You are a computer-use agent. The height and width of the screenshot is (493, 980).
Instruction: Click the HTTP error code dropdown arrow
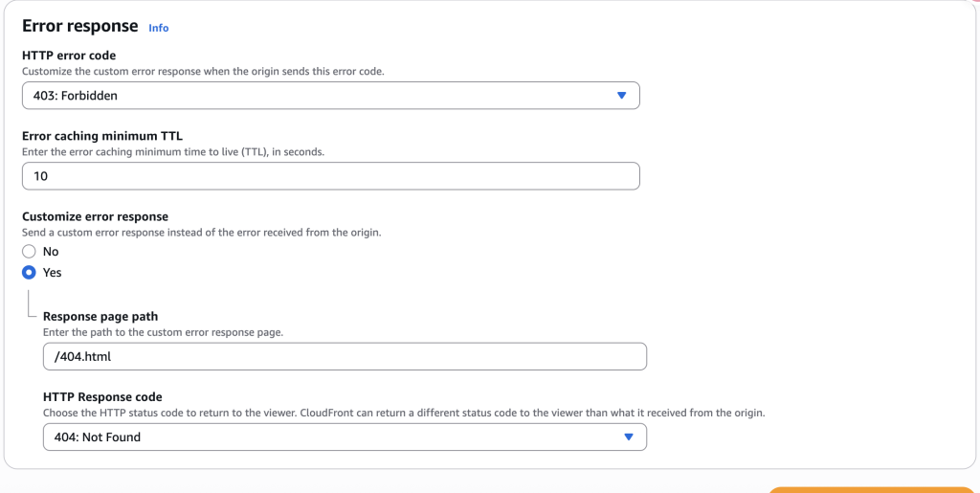621,96
